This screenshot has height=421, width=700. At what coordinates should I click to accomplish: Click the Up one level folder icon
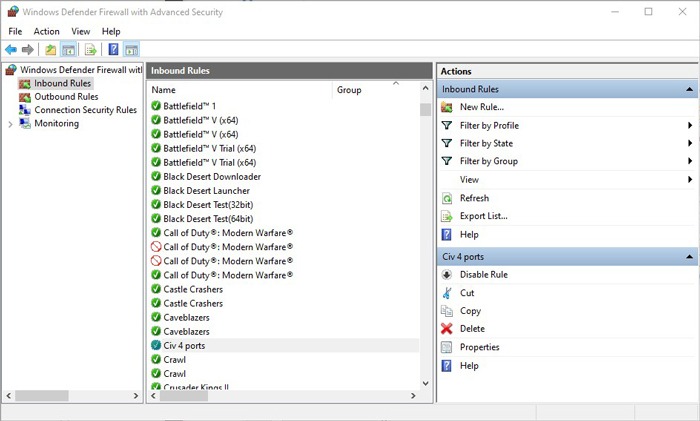[51, 50]
